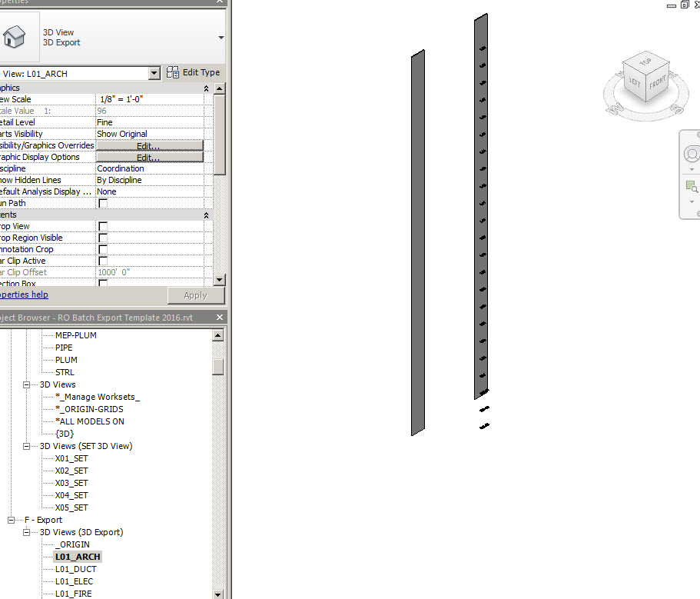Collapse the F - Export tree node
The image size is (700, 599).
(x=12, y=520)
